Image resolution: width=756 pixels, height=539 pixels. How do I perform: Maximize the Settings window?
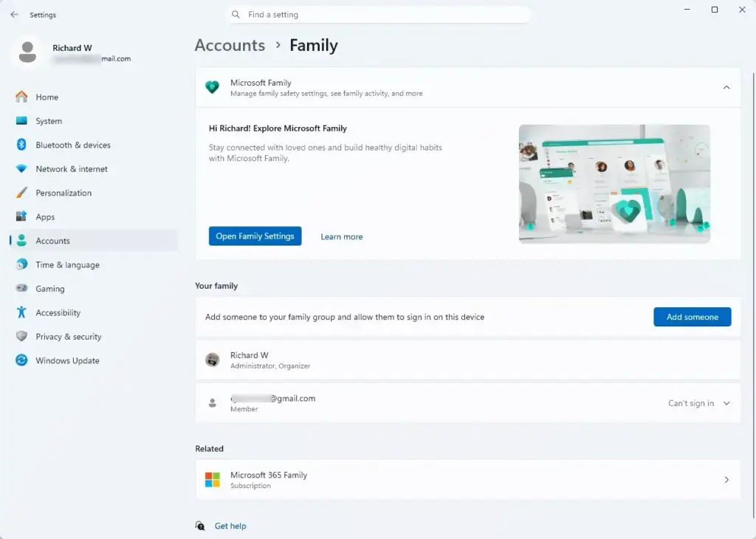(x=715, y=10)
